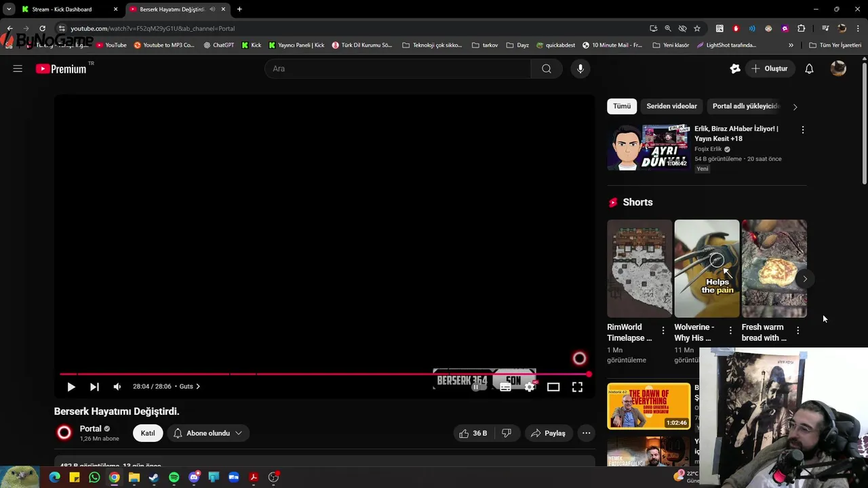This screenshot has width=868, height=488.
Task: Open YouTube account avatar menu
Action: click(839, 68)
